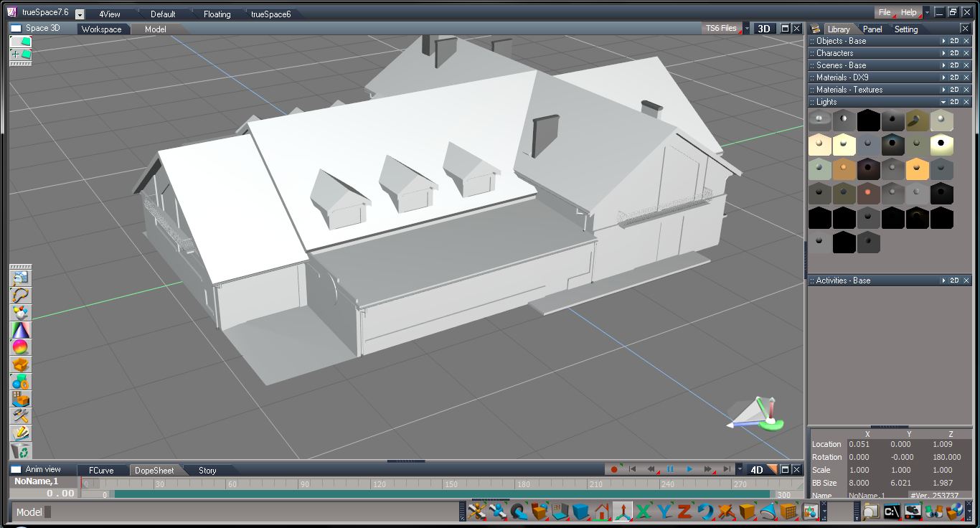Click the pause button in Anim view
Image resolution: width=980 pixels, height=528 pixels.
click(671, 469)
